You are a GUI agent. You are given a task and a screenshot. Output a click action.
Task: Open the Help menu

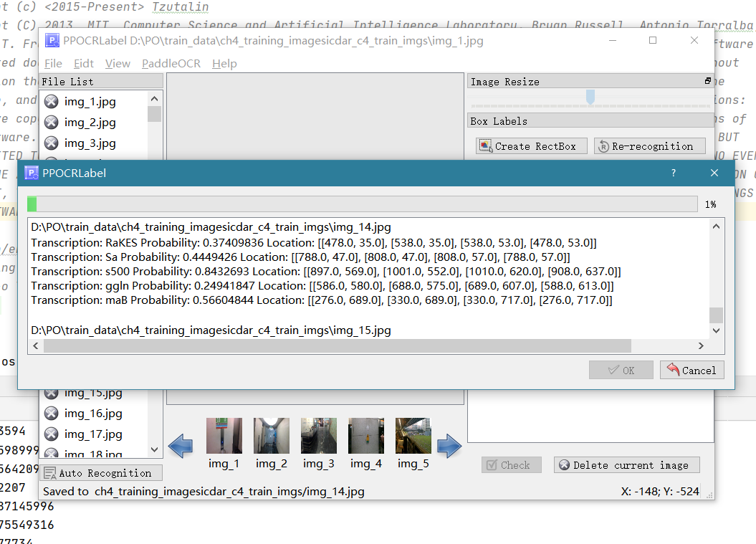[x=224, y=64]
